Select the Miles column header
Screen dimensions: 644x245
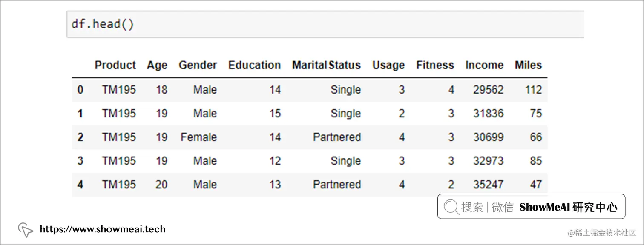[x=528, y=66]
